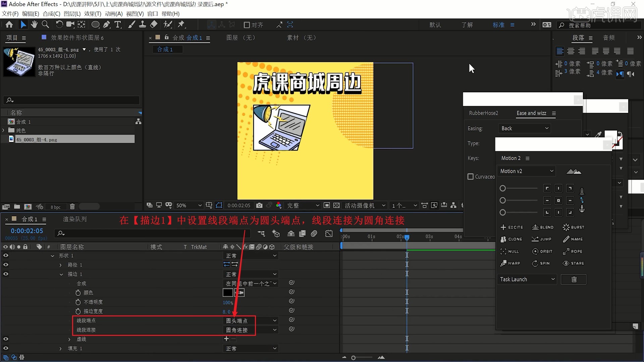Select the Hand tool

pos(34,24)
